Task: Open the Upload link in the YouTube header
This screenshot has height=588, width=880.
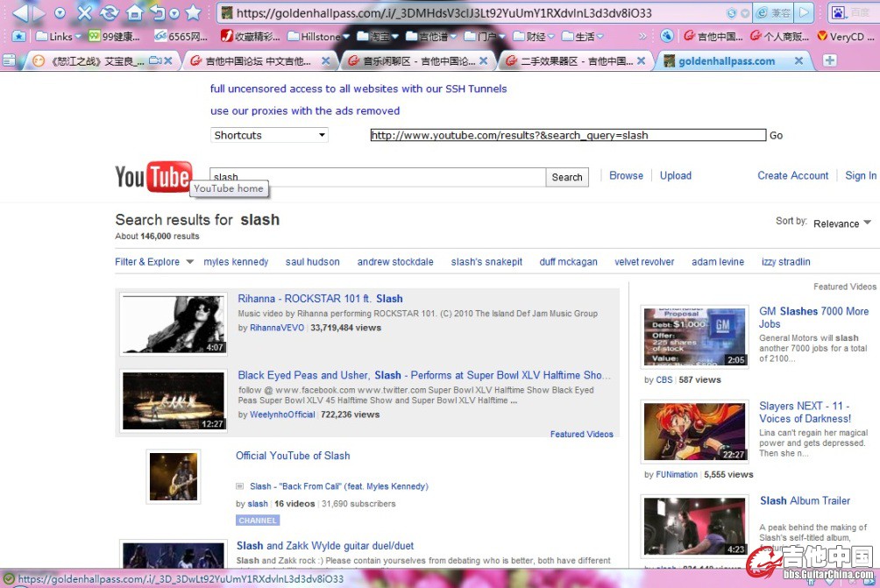Action: [x=676, y=175]
